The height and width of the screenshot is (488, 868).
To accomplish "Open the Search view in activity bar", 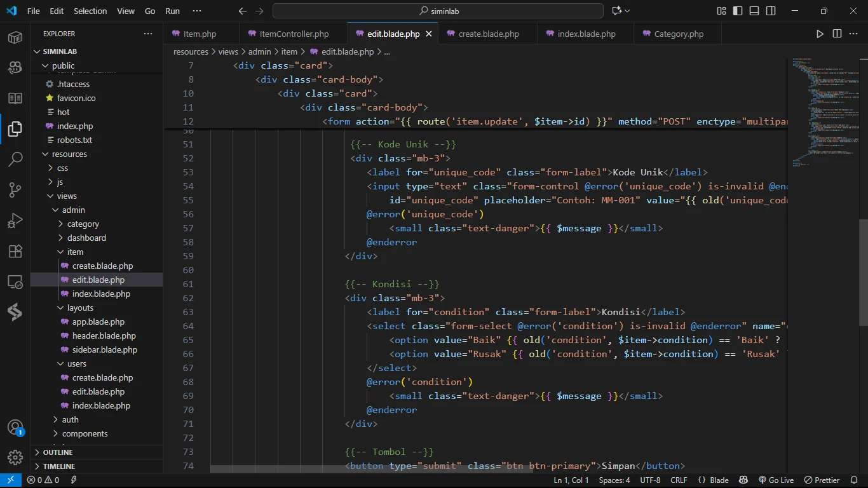I will click(x=15, y=159).
